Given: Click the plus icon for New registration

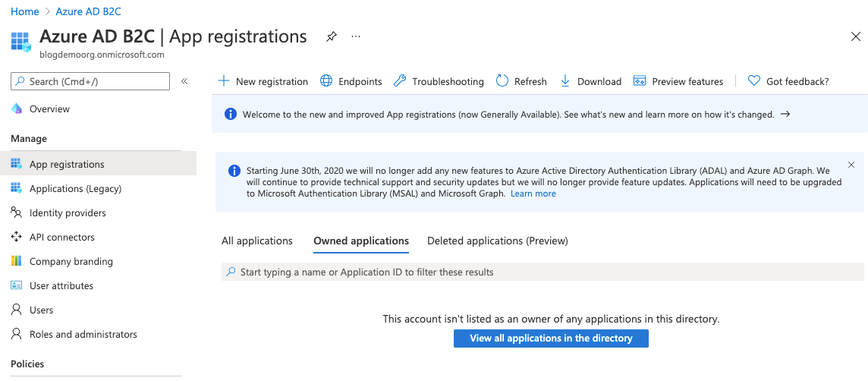Looking at the screenshot, I should tap(224, 81).
